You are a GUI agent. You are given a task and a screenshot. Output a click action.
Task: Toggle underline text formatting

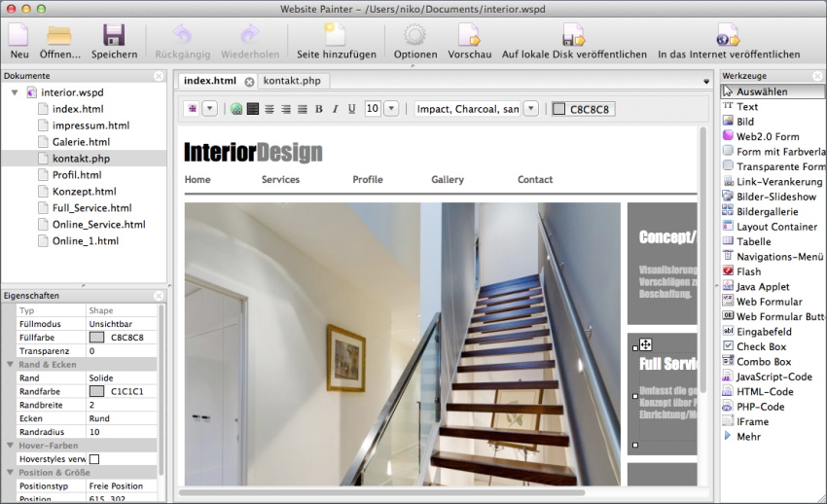pos(351,109)
